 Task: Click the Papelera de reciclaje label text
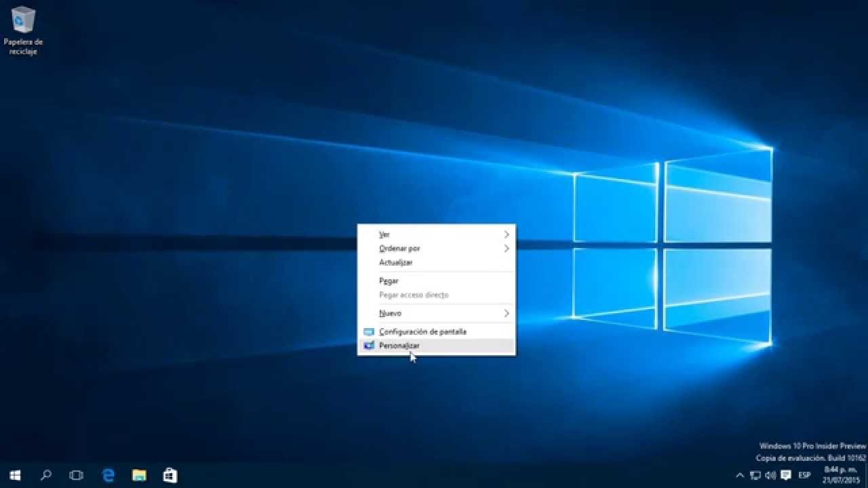click(22, 45)
